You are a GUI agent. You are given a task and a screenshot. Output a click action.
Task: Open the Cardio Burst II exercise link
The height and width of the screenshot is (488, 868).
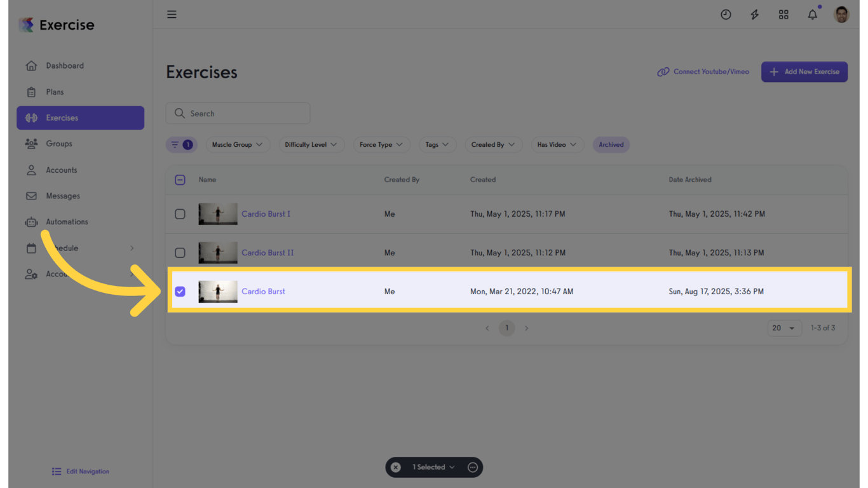click(268, 252)
